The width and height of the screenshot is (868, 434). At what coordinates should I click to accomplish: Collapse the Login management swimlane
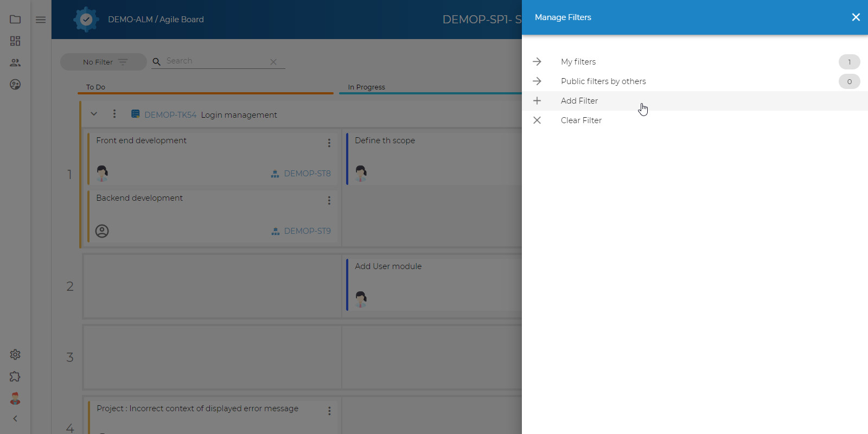(x=94, y=114)
